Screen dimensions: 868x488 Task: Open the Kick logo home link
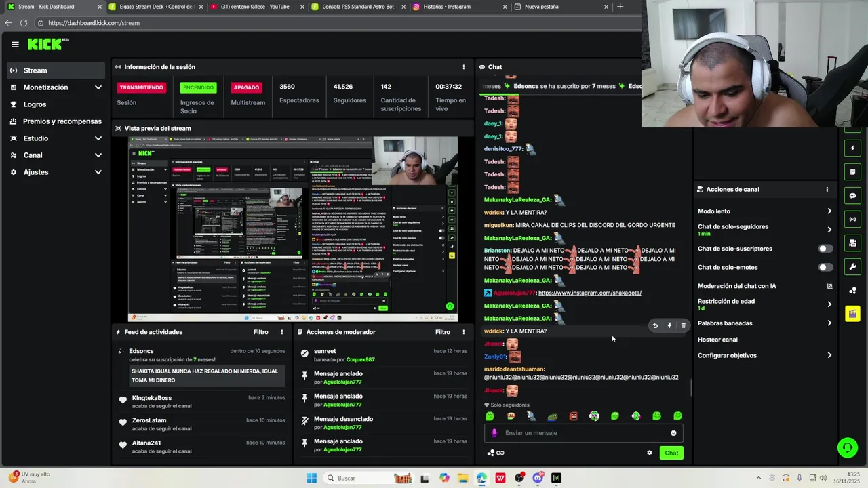(47, 44)
